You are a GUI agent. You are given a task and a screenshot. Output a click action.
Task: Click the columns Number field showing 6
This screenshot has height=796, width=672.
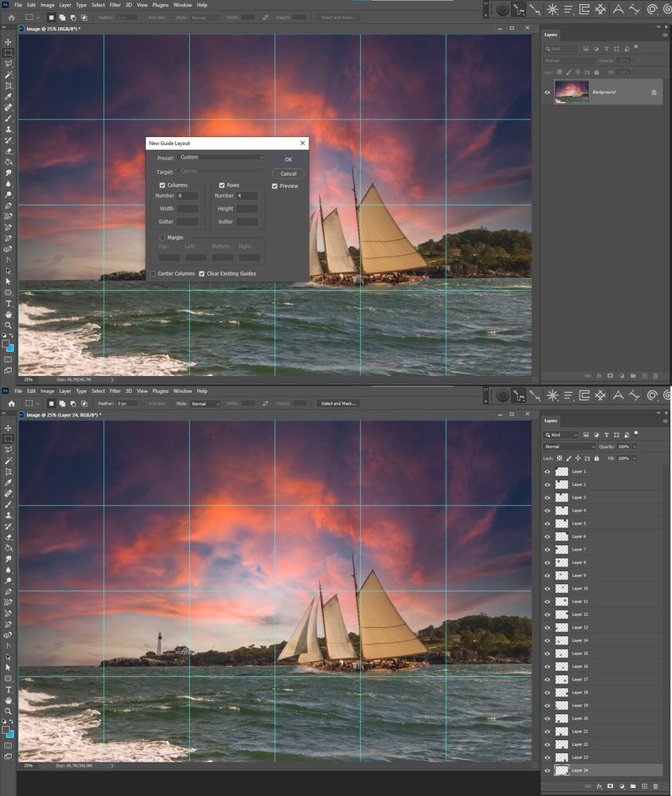point(187,195)
